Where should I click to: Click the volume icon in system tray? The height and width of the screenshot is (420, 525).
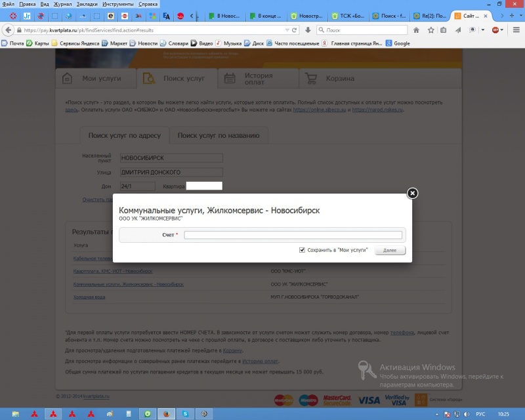[x=467, y=414]
